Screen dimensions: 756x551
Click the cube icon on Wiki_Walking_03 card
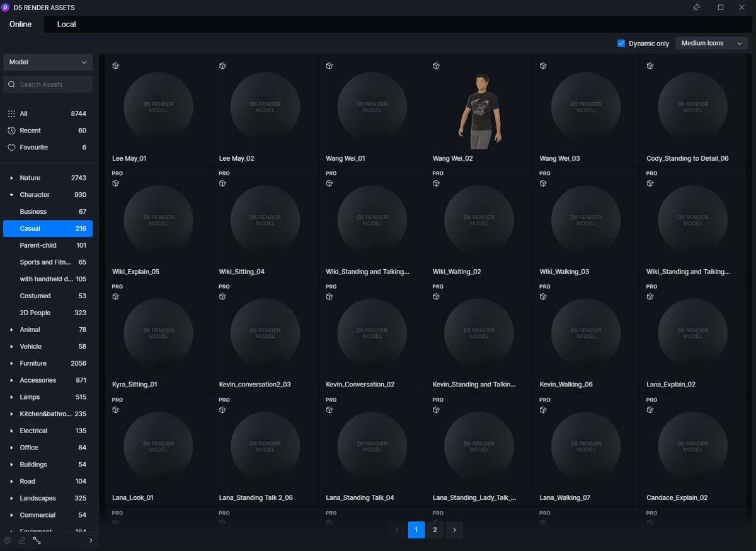coord(543,183)
